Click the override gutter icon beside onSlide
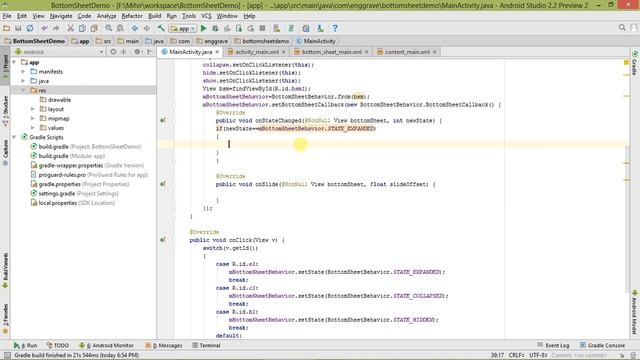Screen dimensions: 640x360 163,184
